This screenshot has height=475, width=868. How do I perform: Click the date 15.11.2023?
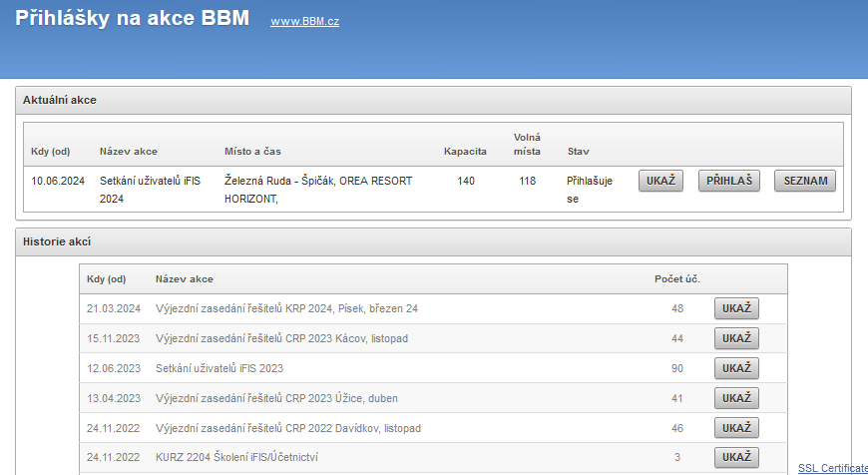[x=114, y=338]
